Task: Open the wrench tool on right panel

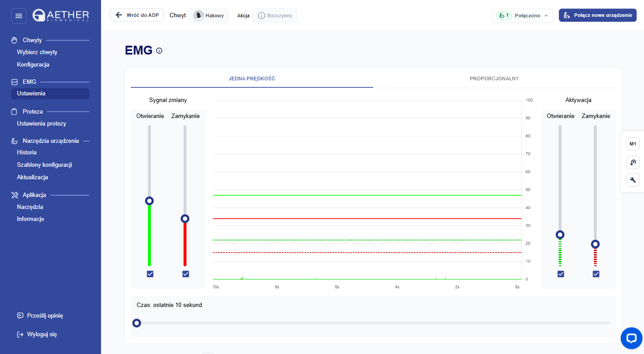Action: pyautogui.click(x=633, y=180)
